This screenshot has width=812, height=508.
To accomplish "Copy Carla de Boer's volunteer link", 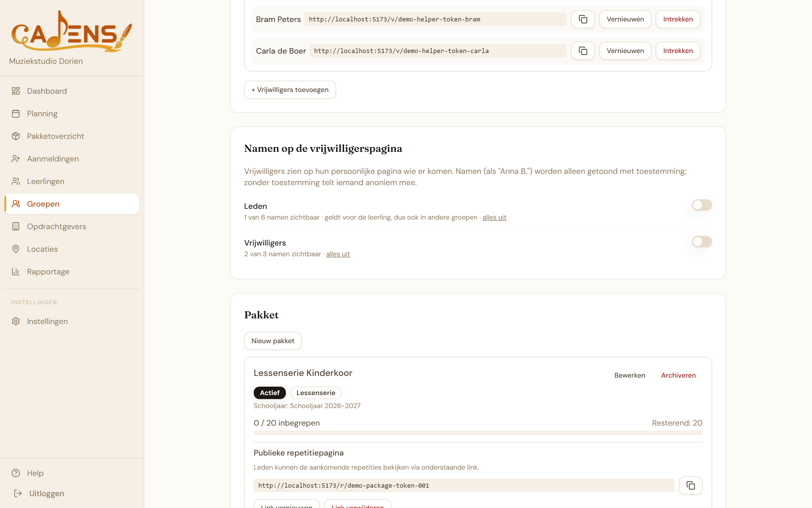I will [x=583, y=51].
